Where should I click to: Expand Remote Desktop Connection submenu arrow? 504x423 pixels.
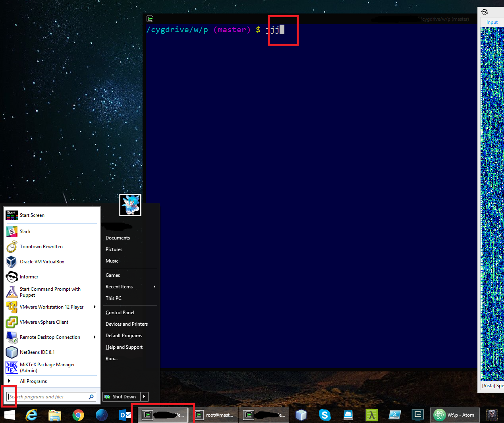click(x=95, y=337)
